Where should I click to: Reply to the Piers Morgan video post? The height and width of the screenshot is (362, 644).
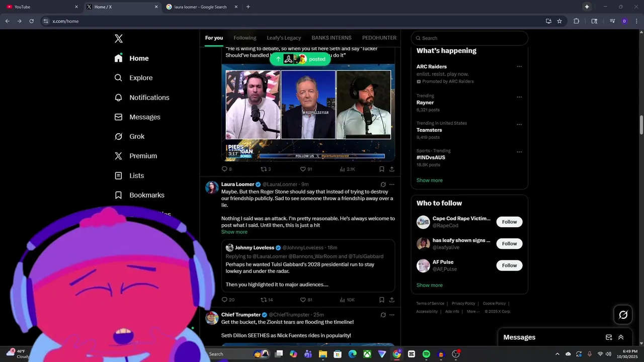point(225,169)
